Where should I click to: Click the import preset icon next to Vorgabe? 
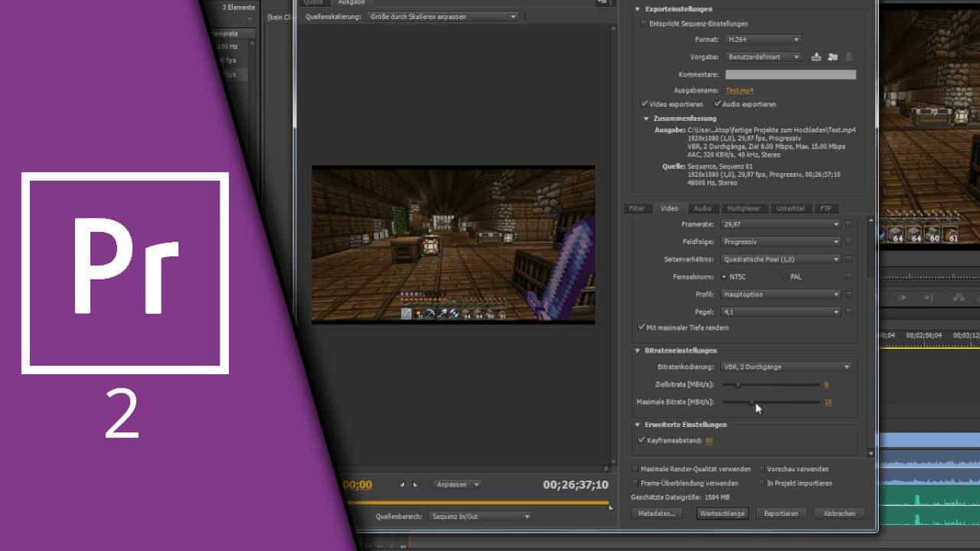832,57
